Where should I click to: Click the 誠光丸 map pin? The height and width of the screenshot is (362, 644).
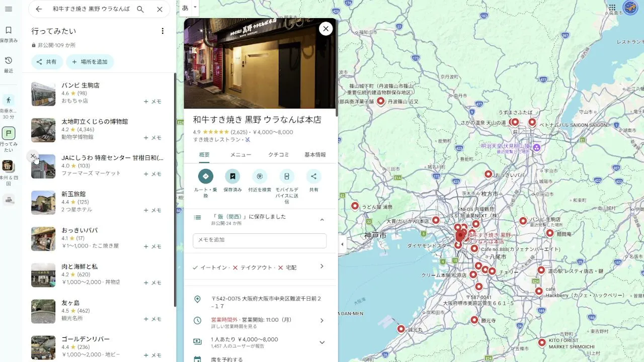pyautogui.click(x=401, y=329)
